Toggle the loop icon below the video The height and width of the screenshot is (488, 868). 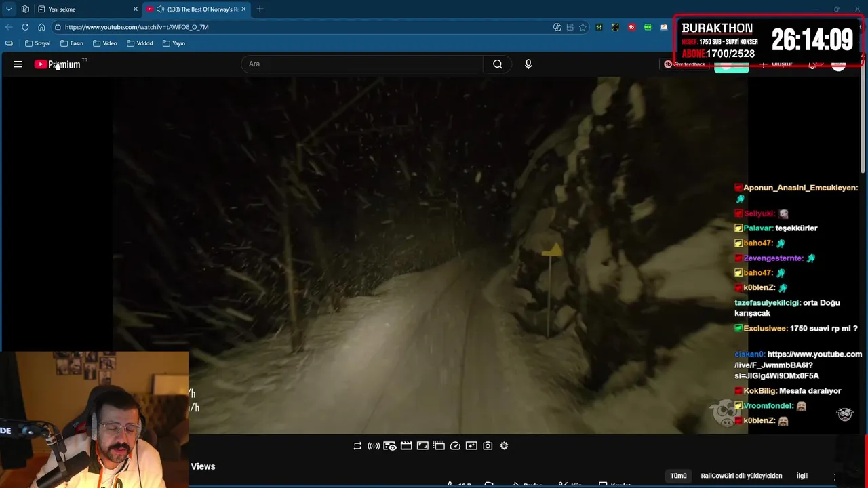click(x=357, y=446)
